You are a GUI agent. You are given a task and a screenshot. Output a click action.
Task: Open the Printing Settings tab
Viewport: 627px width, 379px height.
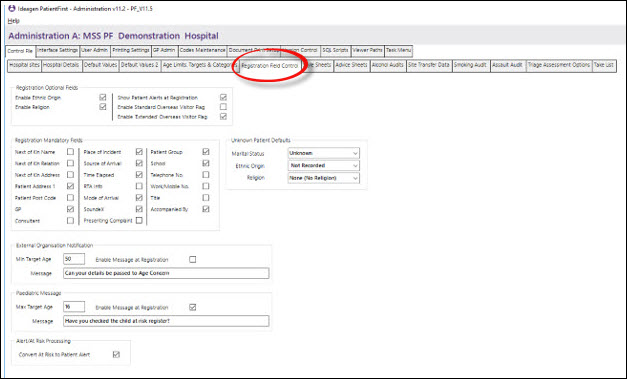pyautogui.click(x=131, y=51)
